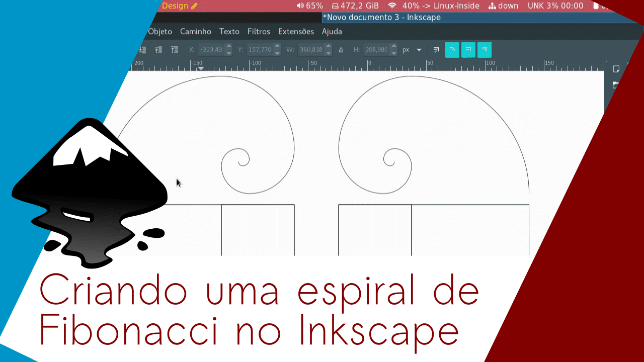Increase the X value with the up arrow
This screenshot has width=644, height=362.
coord(229,47)
